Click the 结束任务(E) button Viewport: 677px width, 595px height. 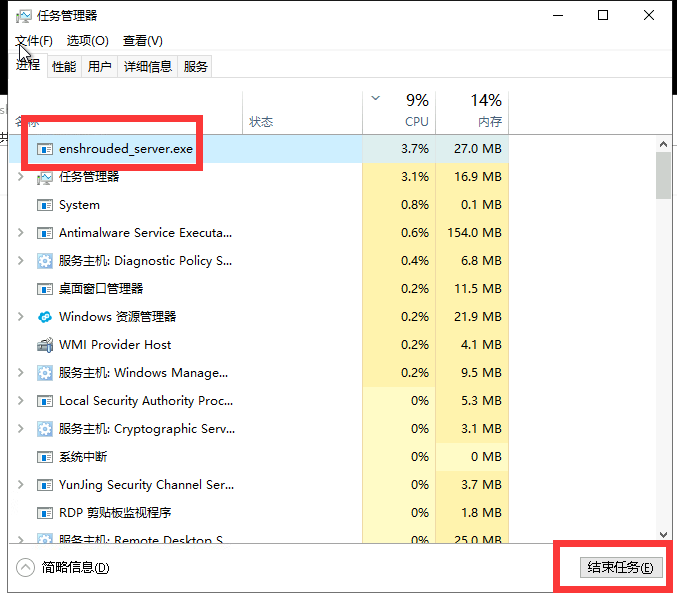tap(621, 567)
